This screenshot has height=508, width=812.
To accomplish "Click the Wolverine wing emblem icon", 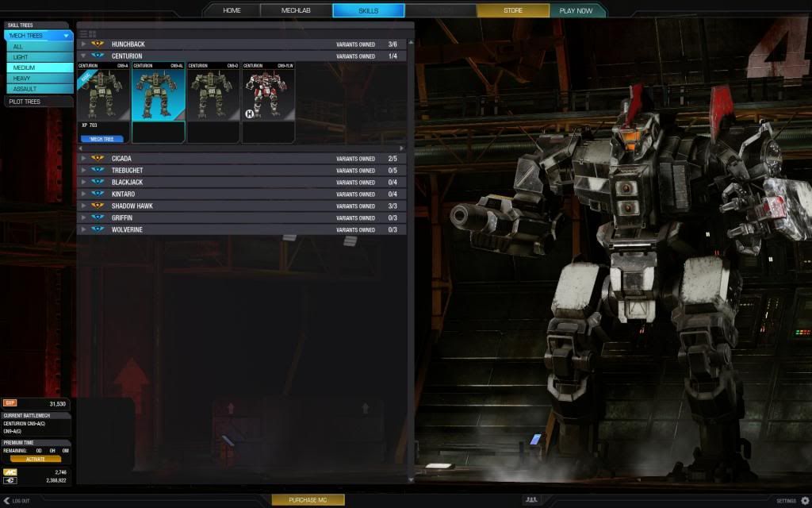I will click(x=98, y=229).
